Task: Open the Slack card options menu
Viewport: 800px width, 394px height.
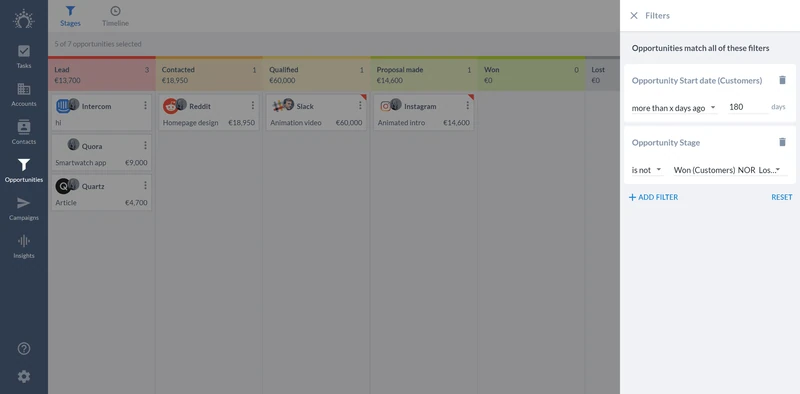Action: pos(360,105)
